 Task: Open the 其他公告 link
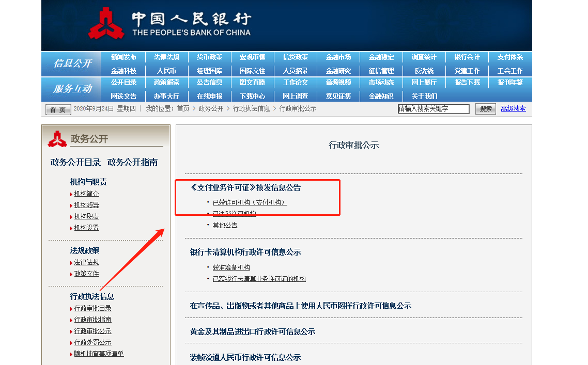[x=225, y=225]
